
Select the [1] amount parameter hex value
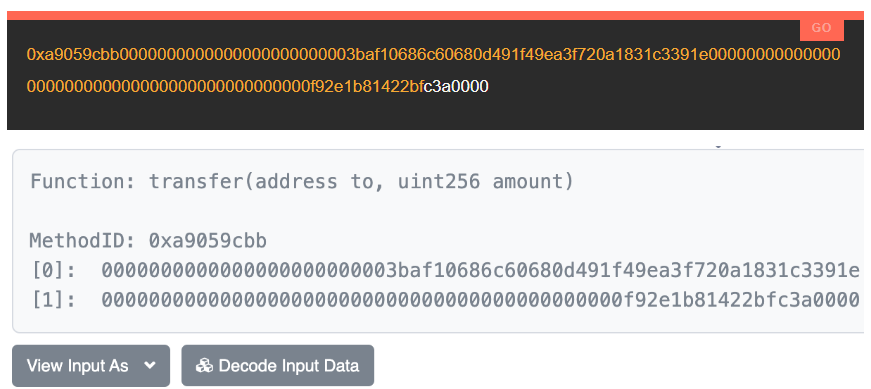click(480, 301)
